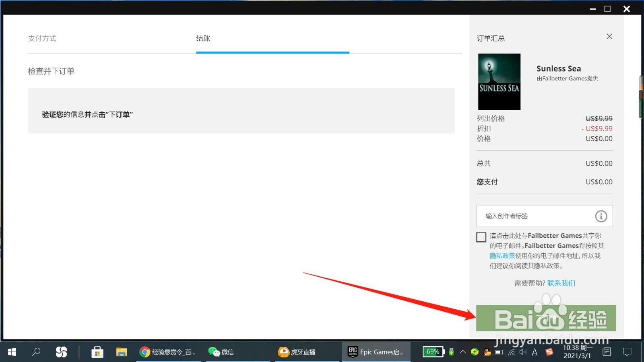The width and height of the screenshot is (644, 362).
Task: Open File Explorer from taskbar
Action: pyautogui.click(x=122, y=352)
